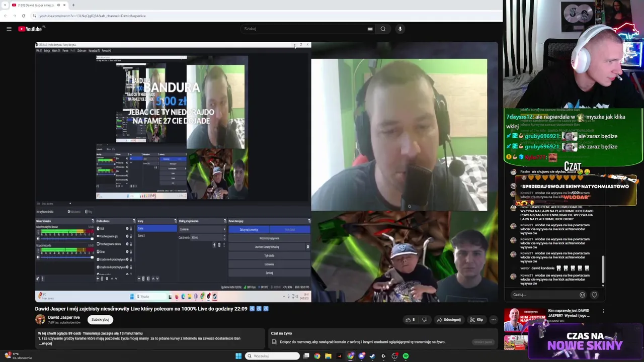Open source properties gear in OBS sources

(x=107, y=279)
